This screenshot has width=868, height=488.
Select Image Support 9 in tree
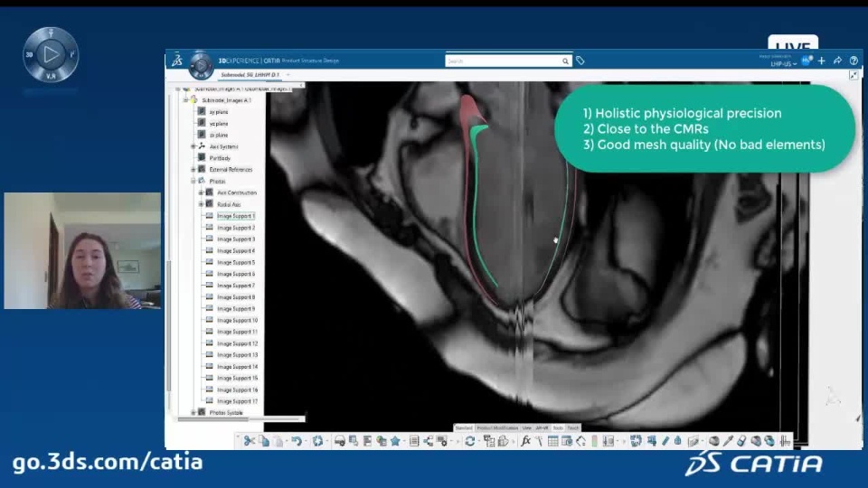point(236,309)
